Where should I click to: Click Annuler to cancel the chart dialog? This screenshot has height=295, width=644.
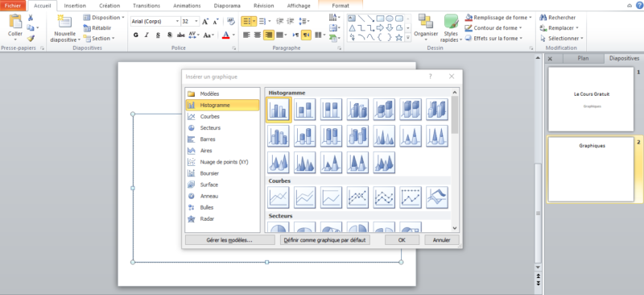pyautogui.click(x=441, y=240)
